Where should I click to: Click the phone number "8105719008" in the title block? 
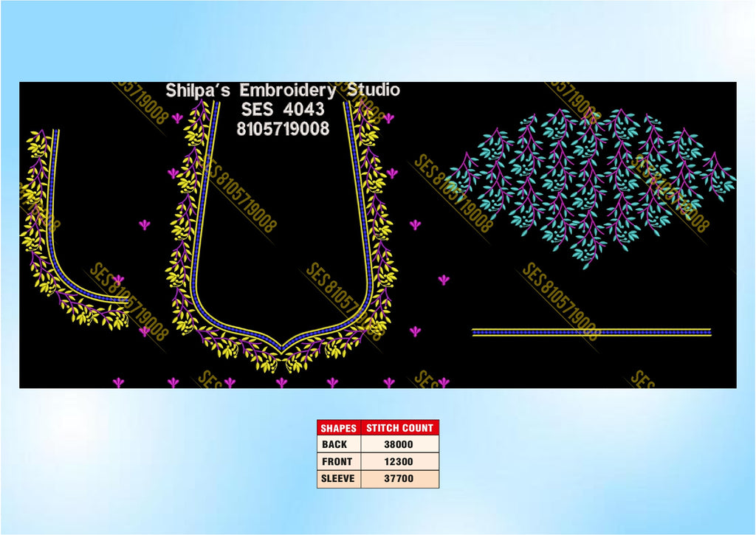pyautogui.click(x=283, y=128)
